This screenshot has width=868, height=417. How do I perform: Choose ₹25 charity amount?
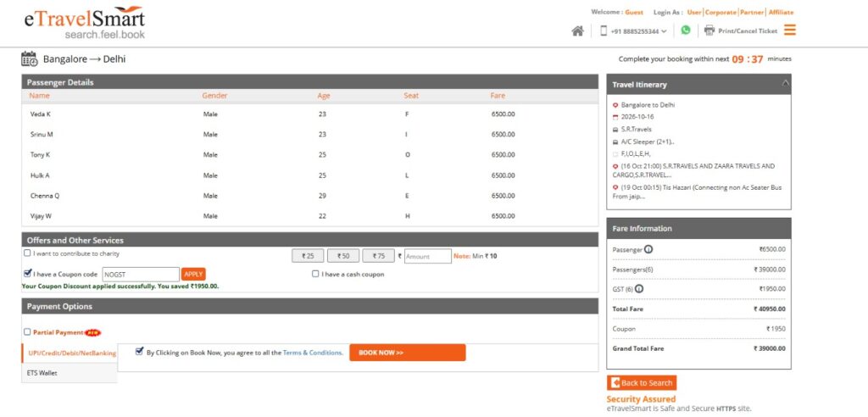[x=308, y=256]
